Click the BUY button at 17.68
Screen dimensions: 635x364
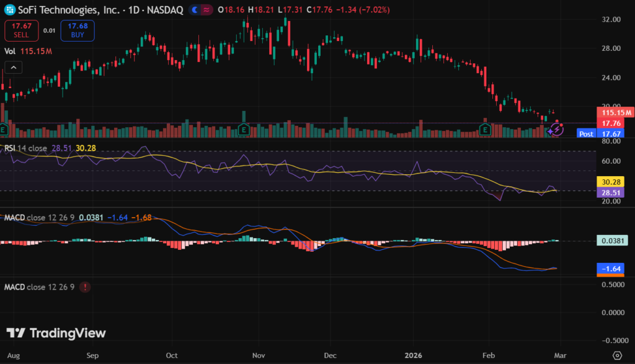coord(78,30)
